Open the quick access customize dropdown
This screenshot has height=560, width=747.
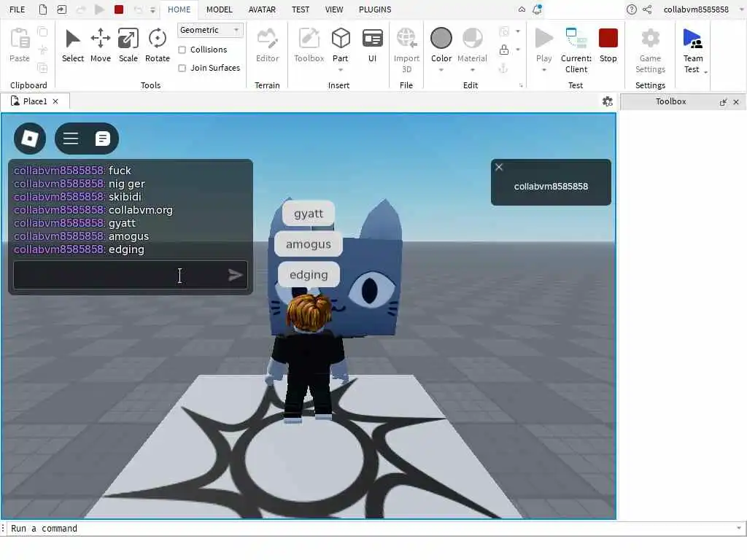152,9
